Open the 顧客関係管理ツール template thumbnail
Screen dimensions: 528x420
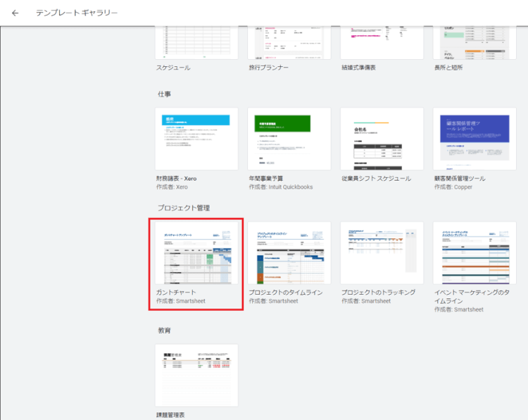tap(474, 139)
